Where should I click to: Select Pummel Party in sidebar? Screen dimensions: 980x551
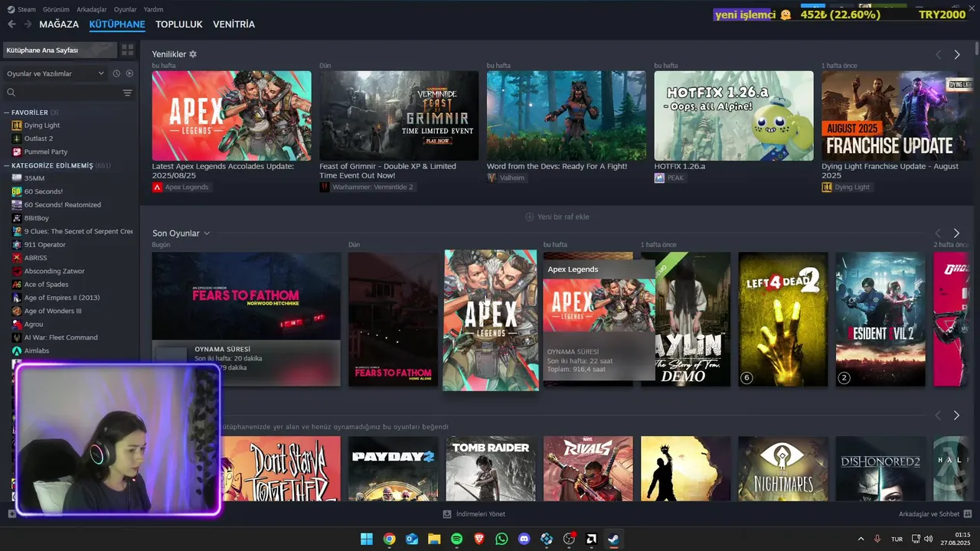pyautogui.click(x=45, y=152)
